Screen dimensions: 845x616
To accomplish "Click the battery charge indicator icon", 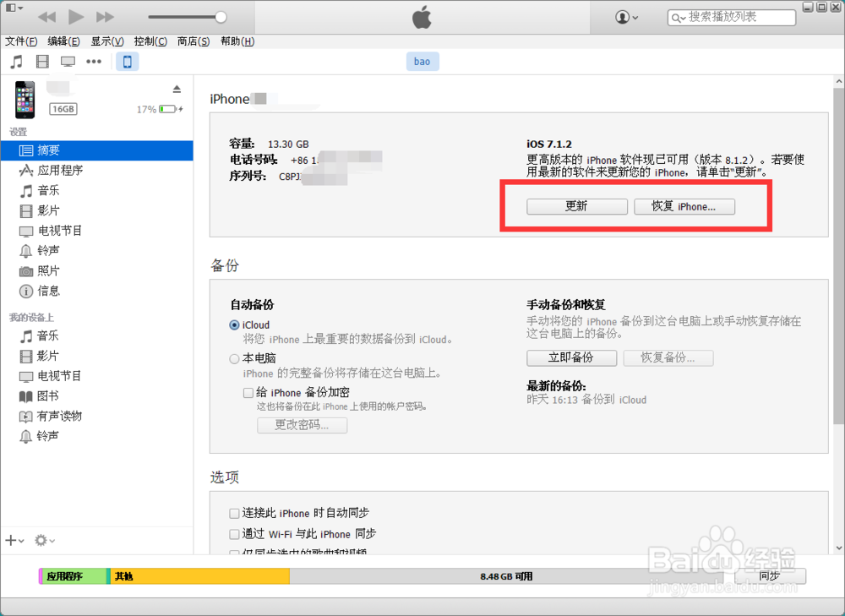I will 171,109.
